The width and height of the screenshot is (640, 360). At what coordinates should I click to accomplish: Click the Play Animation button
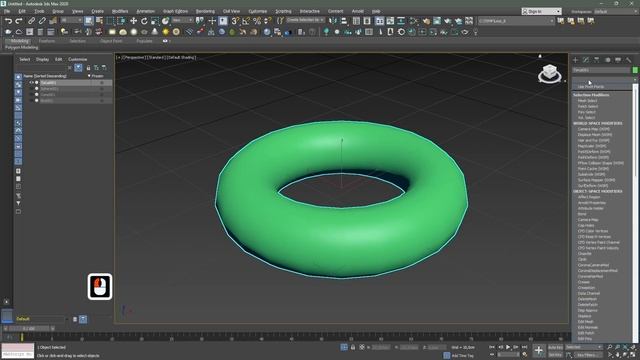508,347
